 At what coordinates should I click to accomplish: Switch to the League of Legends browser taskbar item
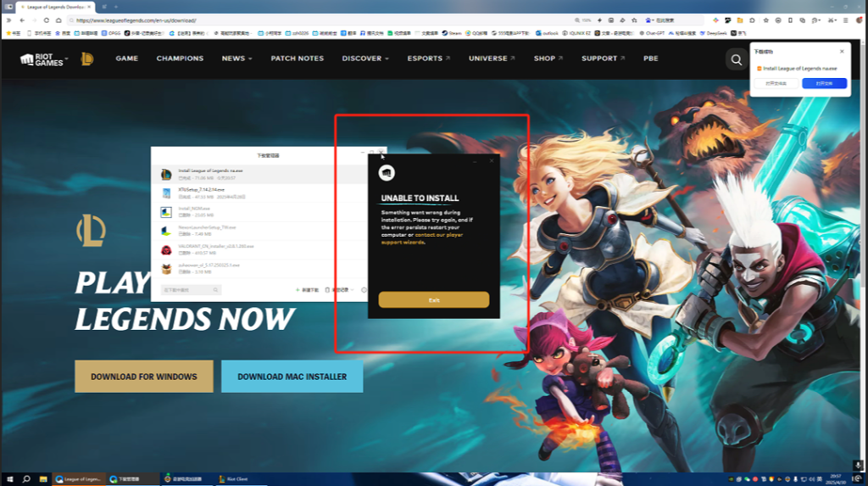[78, 479]
